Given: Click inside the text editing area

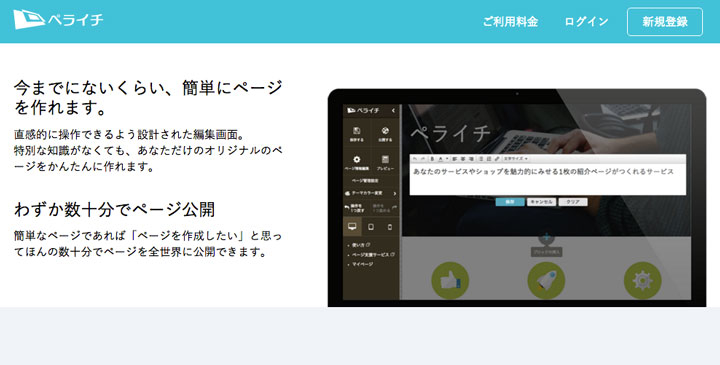Looking at the screenshot, I should click(548, 178).
